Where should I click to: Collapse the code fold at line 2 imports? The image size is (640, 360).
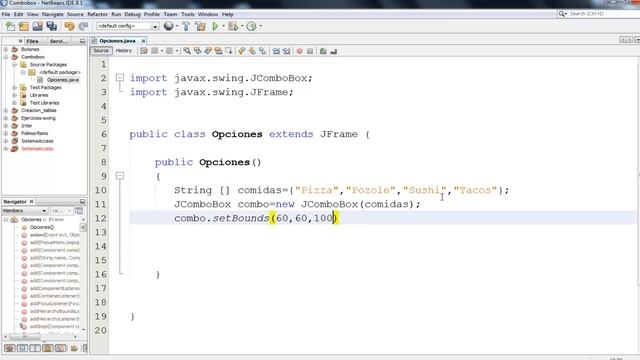(x=120, y=78)
